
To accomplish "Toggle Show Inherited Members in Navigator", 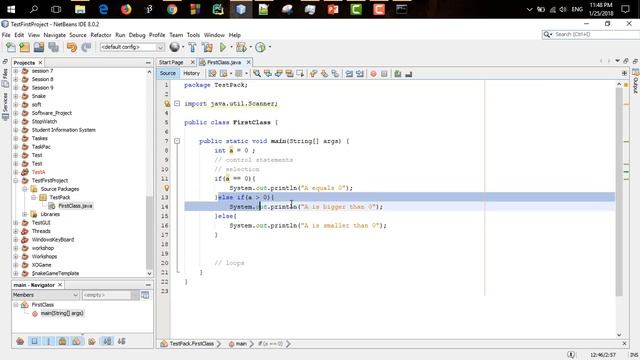I will 20,341.
